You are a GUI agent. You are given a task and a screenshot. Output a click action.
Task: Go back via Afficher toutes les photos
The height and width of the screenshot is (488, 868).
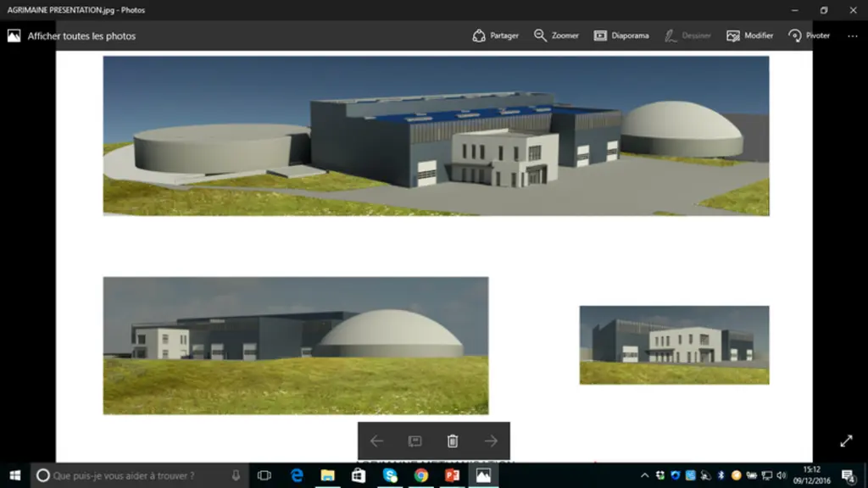point(72,36)
